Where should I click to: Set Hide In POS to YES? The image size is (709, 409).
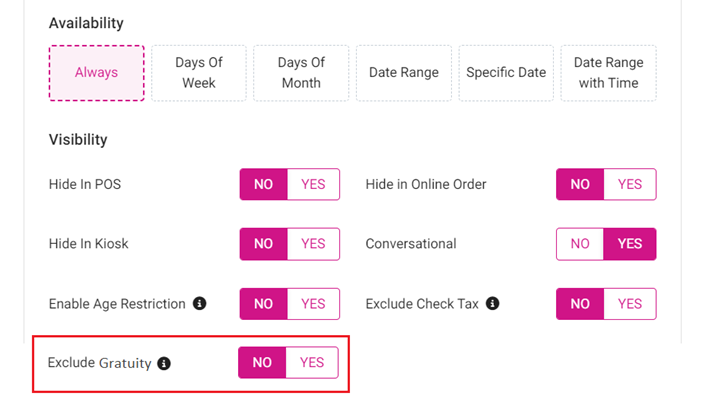tap(313, 184)
